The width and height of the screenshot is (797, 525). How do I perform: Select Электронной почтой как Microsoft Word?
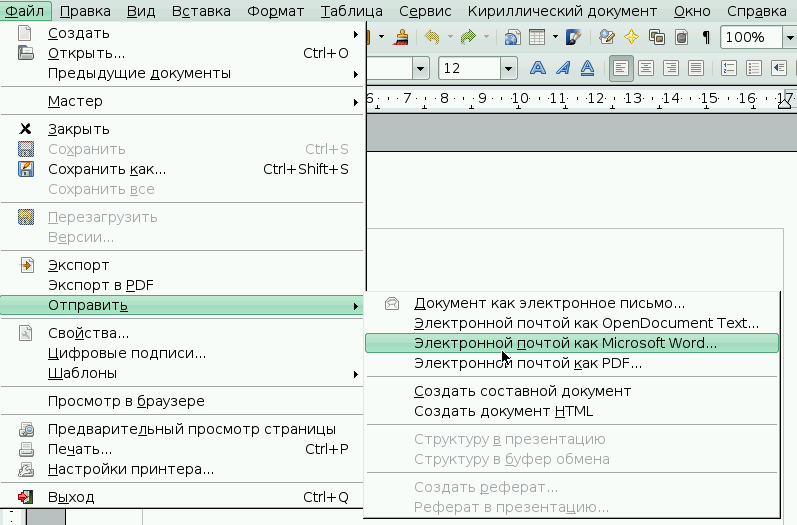566,343
